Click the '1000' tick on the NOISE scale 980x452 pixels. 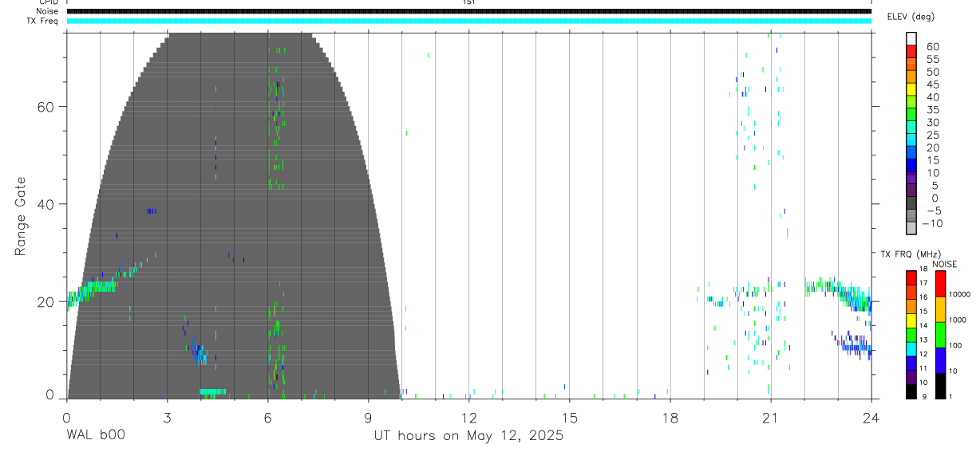click(958, 320)
